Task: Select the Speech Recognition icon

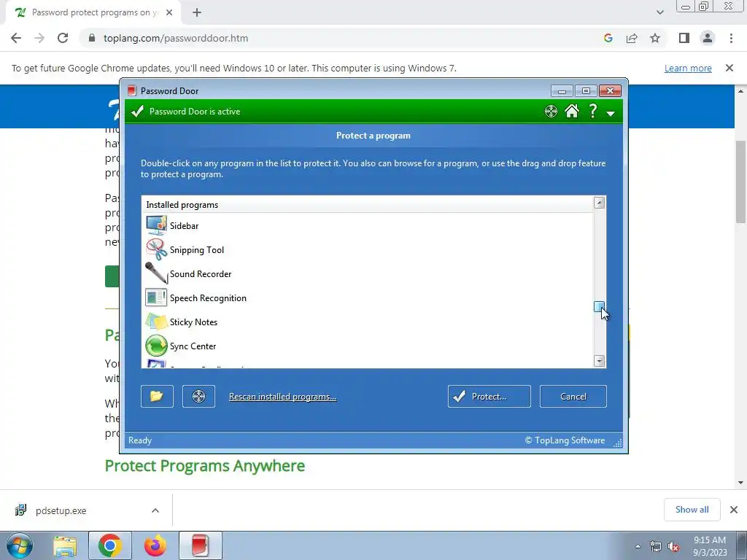Action: (x=156, y=297)
